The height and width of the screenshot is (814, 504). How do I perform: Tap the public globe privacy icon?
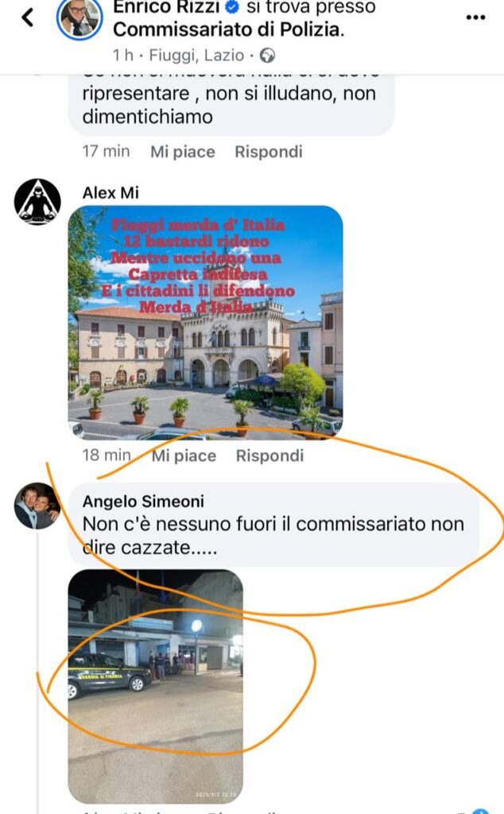point(267,55)
